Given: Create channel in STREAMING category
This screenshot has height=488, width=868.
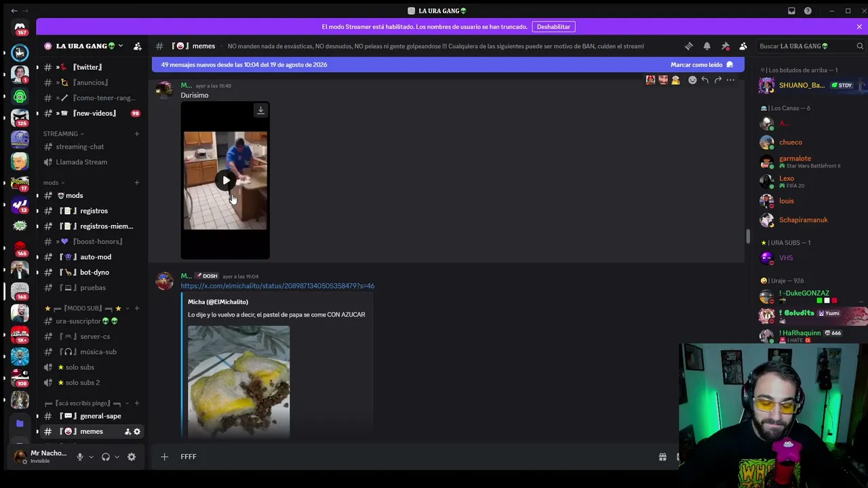Looking at the screenshot, I should (137, 134).
